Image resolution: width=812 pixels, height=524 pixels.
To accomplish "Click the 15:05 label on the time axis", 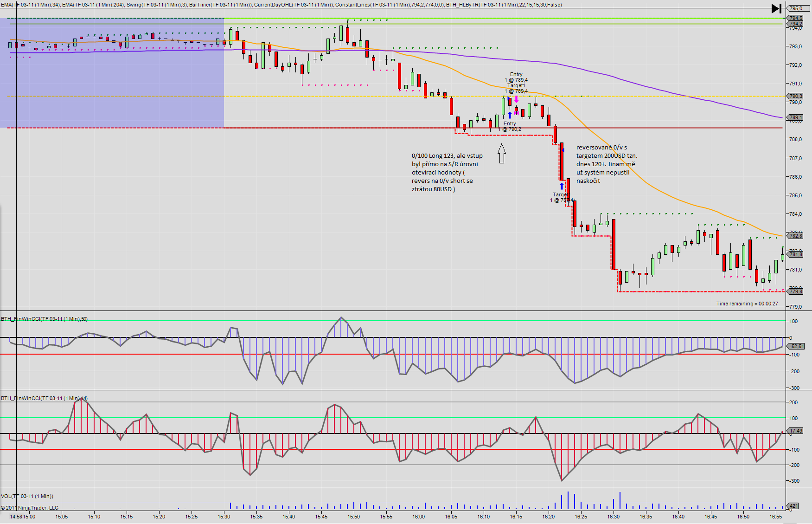I will click(62, 517).
